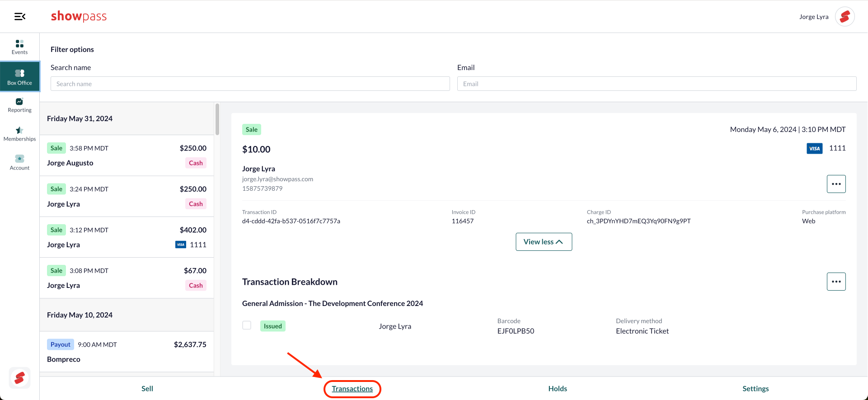Click the Email filter input field
Image resolution: width=868 pixels, height=400 pixels.
657,84
